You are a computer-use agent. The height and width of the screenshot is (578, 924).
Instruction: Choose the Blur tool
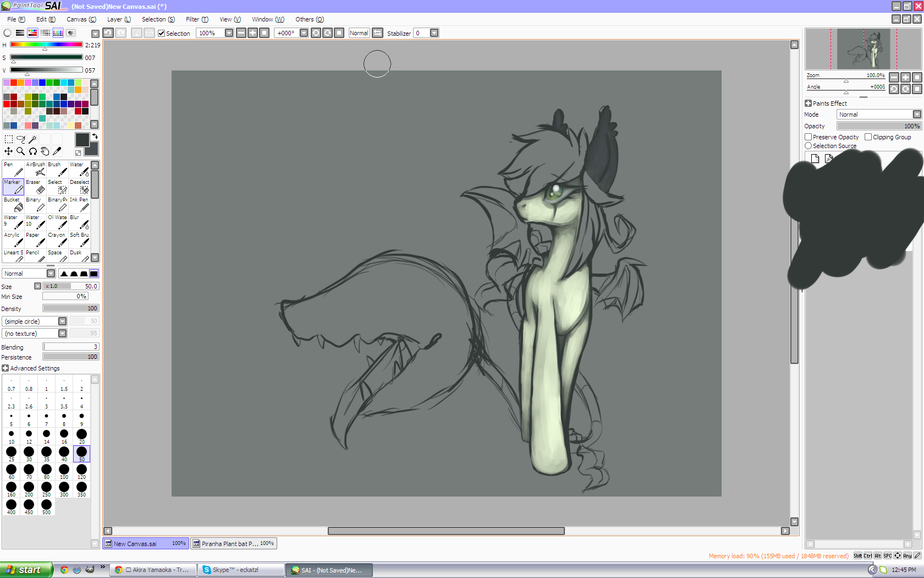(x=79, y=222)
